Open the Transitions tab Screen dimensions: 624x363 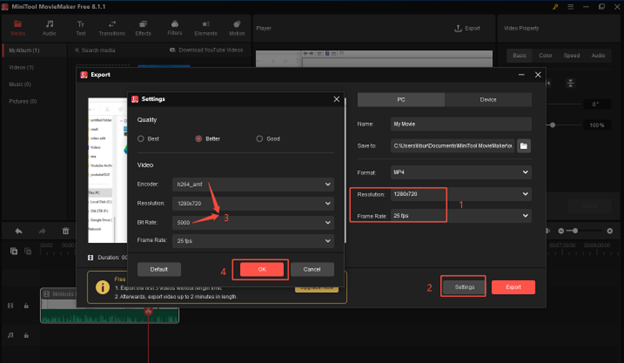(x=112, y=28)
